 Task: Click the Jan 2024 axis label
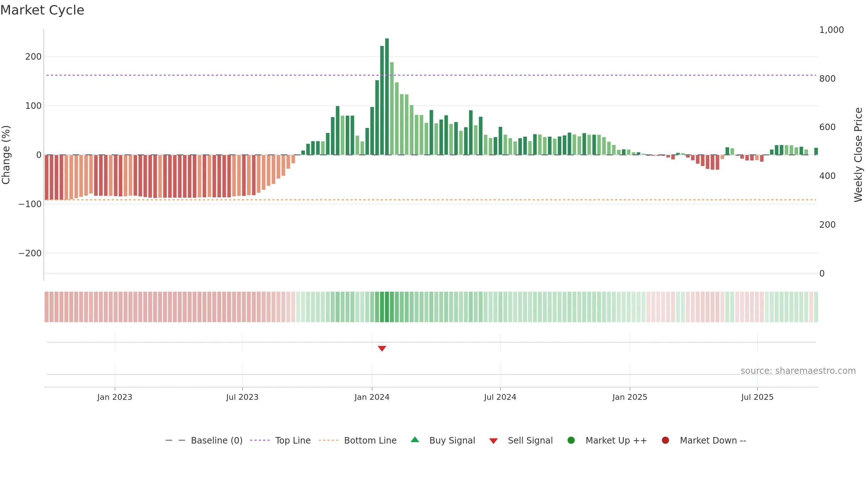point(372,397)
